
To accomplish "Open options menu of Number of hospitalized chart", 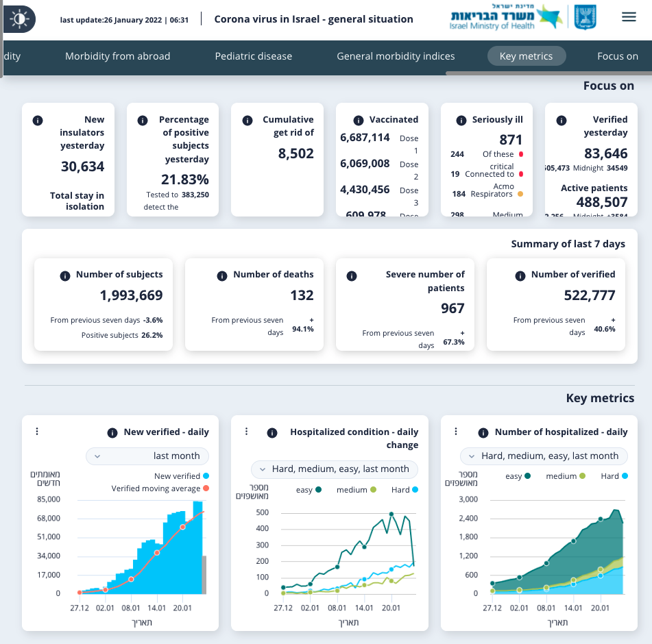I will (x=456, y=431).
